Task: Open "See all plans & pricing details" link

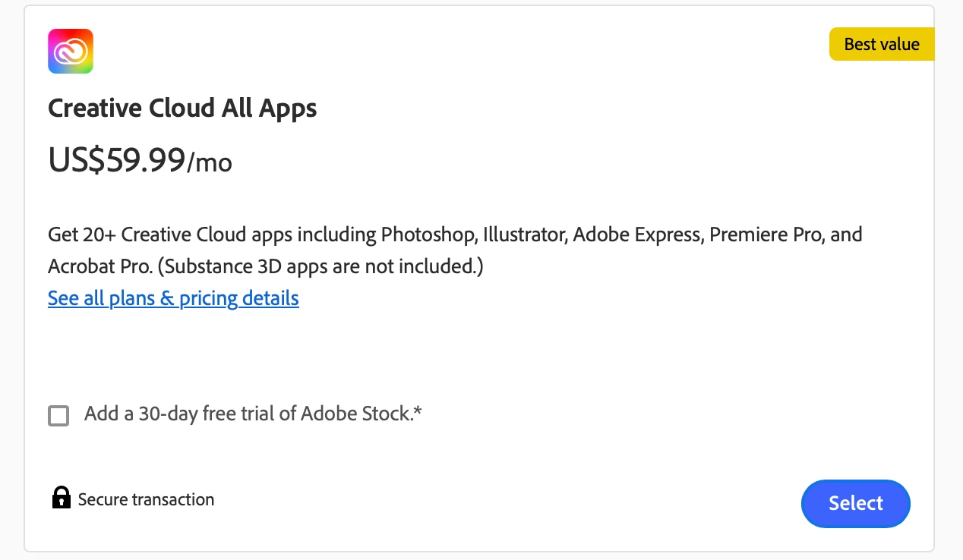Action: pyautogui.click(x=173, y=298)
